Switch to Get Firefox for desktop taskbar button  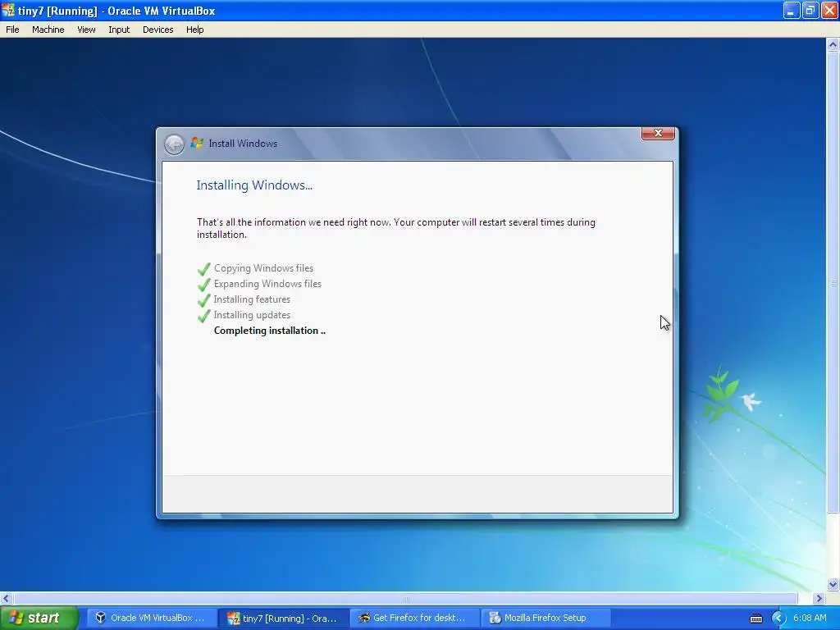tap(415, 619)
